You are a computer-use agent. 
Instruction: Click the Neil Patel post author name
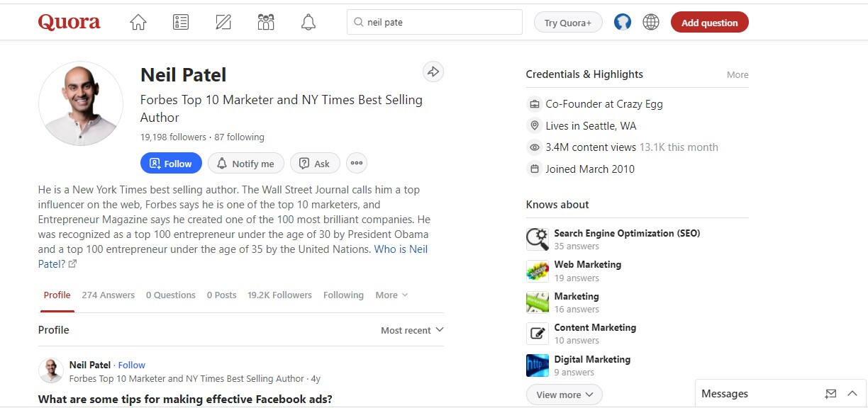pyautogui.click(x=90, y=365)
